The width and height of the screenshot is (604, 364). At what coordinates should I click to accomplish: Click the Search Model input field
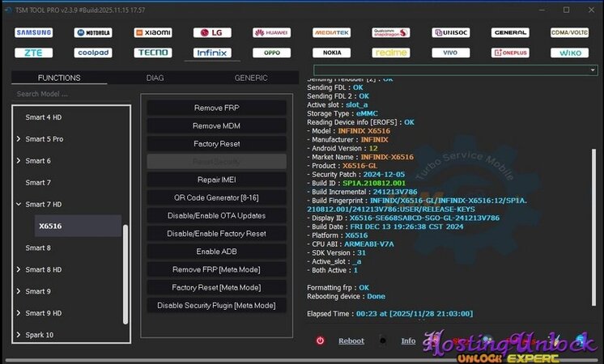[x=70, y=94]
